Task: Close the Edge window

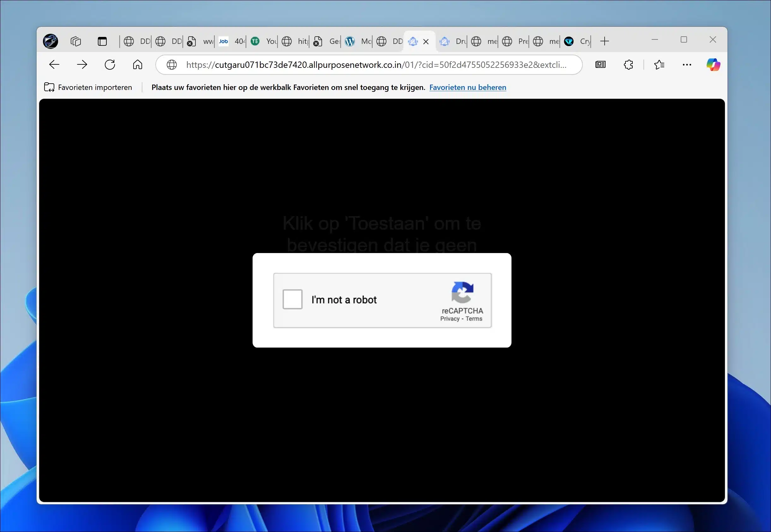Action: (x=713, y=40)
